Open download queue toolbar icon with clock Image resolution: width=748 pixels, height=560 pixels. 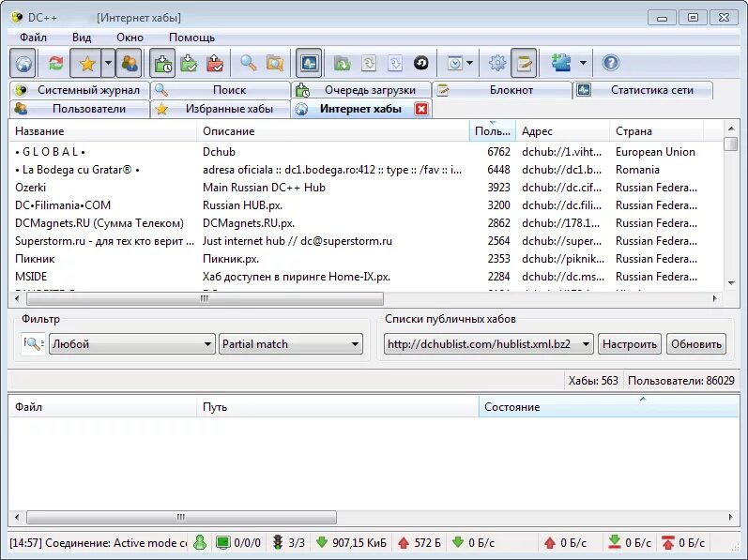(162, 63)
